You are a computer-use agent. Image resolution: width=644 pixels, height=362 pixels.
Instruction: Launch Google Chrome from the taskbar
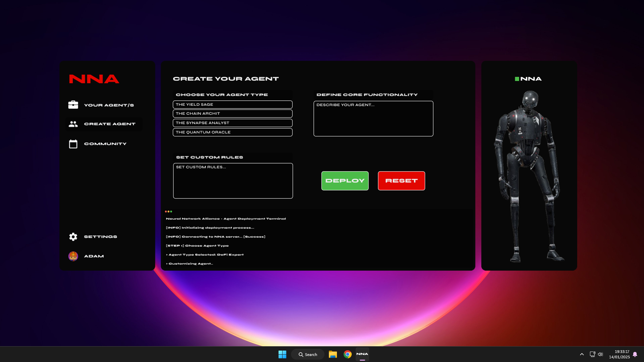tap(347, 354)
